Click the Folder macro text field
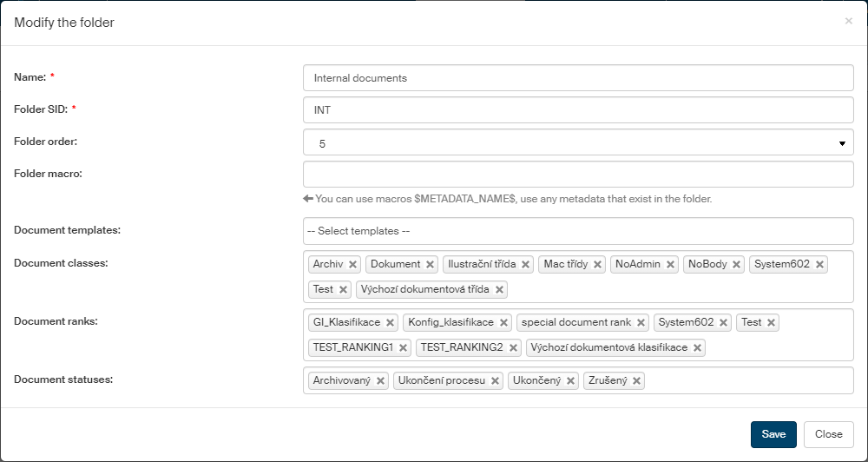The width and height of the screenshot is (868, 462). [x=578, y=175]
